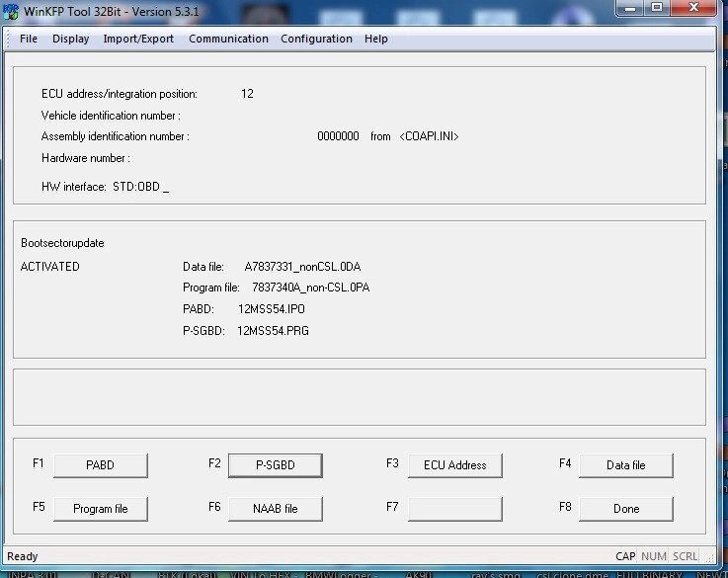Viewport: 728px width, 578px height.
Task: Open the File menu
Action: coord(29,39)
